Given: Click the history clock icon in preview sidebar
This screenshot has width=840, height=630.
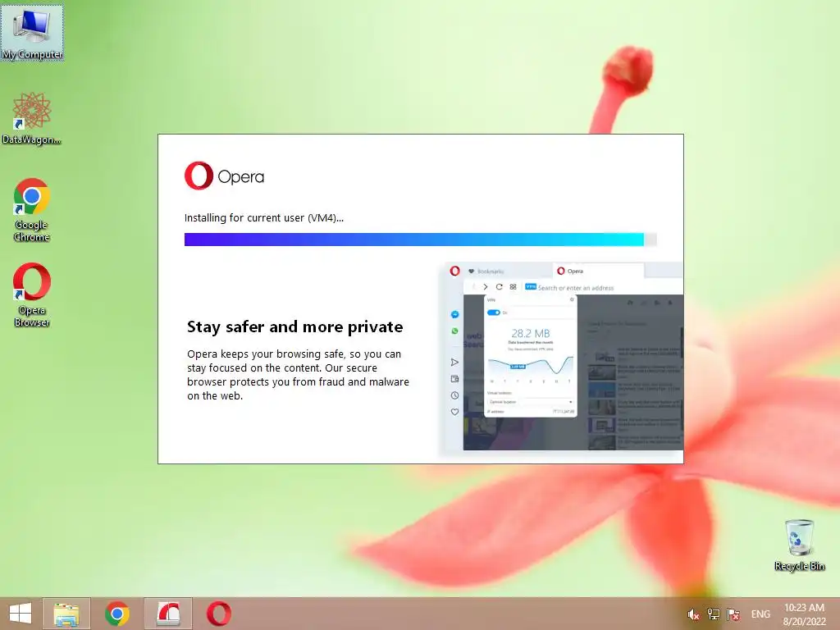Looking at the screenshot, I should [454, 395].
